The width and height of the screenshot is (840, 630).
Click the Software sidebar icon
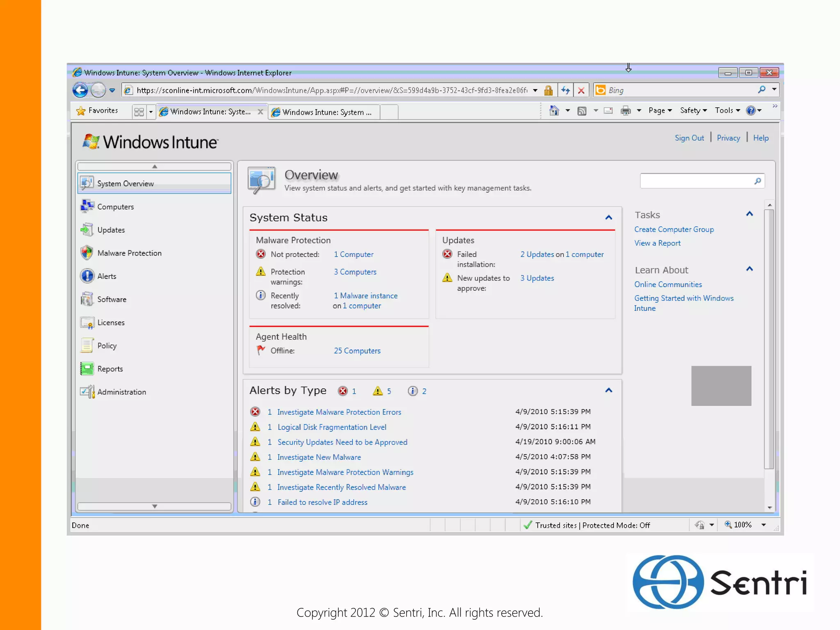tap(87, 299)
